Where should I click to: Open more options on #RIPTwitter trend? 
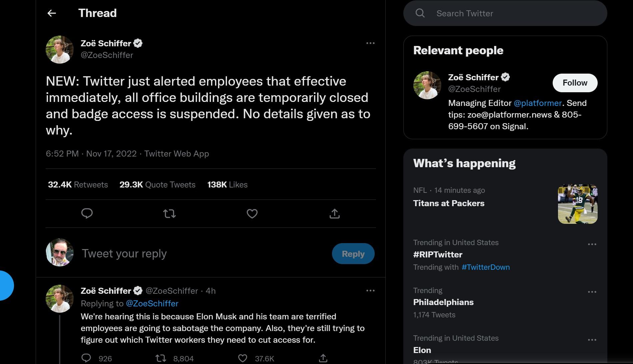click(592, 244)
